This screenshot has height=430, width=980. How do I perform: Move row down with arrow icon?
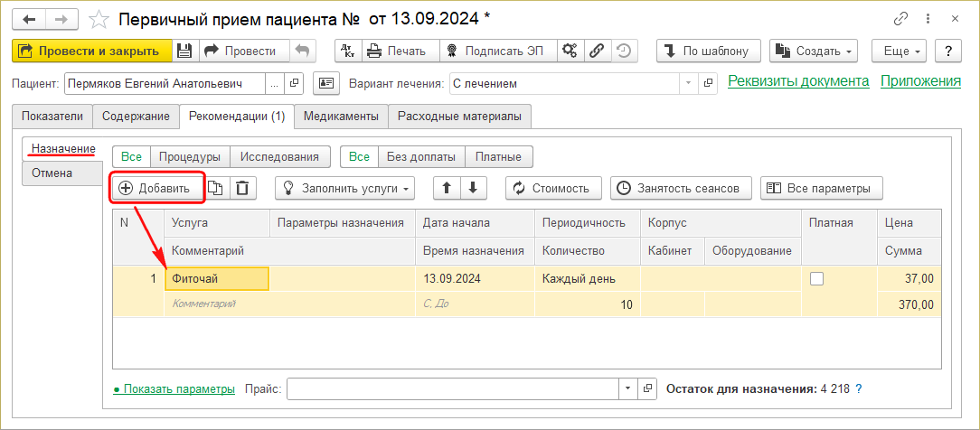(x=474, y=188)
